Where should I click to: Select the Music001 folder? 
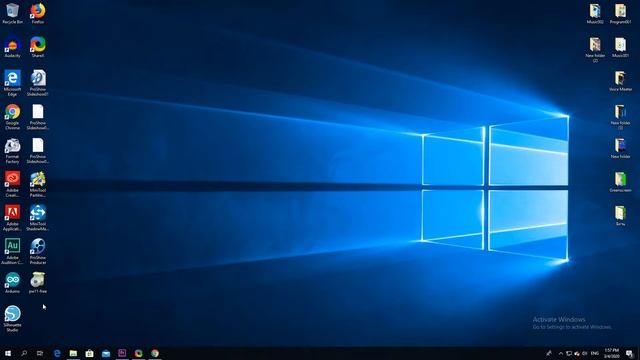[620, 47]
